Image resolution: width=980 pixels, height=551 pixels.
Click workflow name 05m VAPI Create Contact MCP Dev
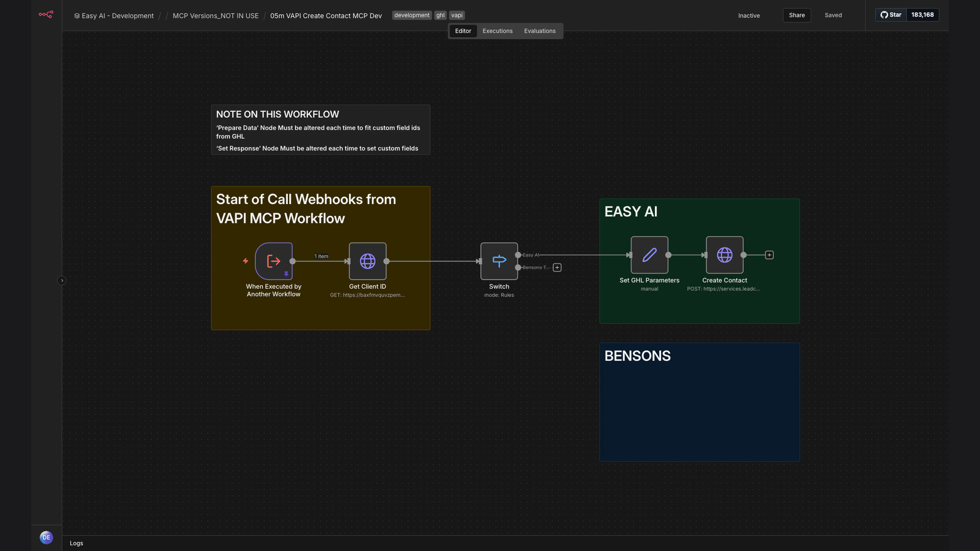pos(326,16)
